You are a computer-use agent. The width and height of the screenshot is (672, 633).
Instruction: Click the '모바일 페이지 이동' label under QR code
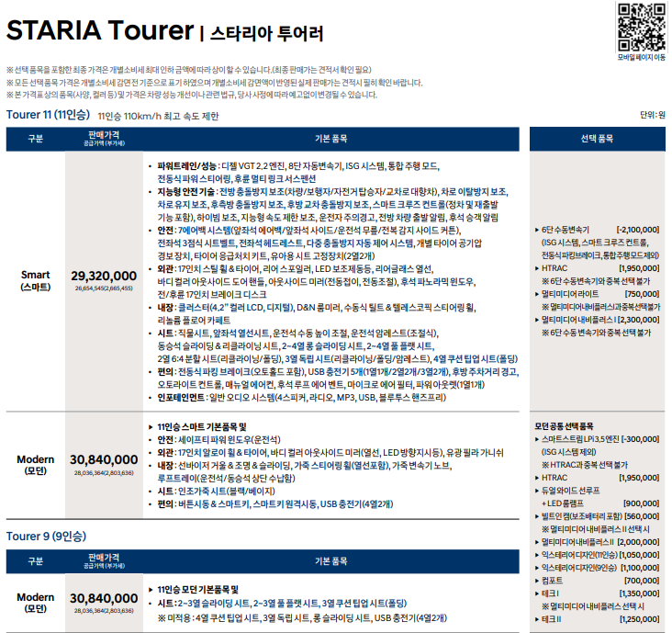(x=641, y=57)
